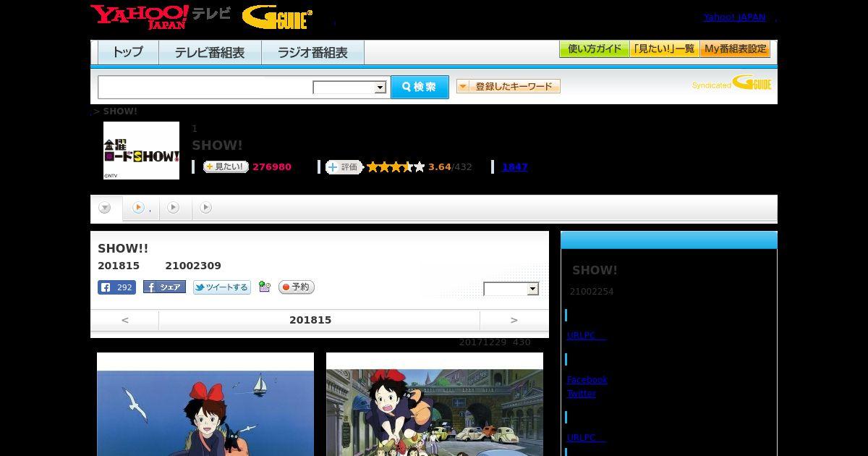Schedule a recording with the 予約 button
This screenshot has height=456, width=868.
click(x=297, y=287)
